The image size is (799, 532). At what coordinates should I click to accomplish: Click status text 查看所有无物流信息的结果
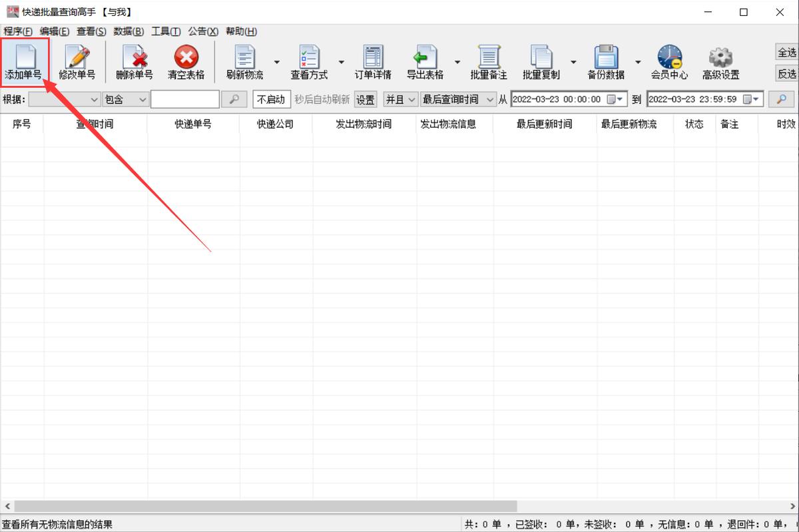tap(57, 525)
